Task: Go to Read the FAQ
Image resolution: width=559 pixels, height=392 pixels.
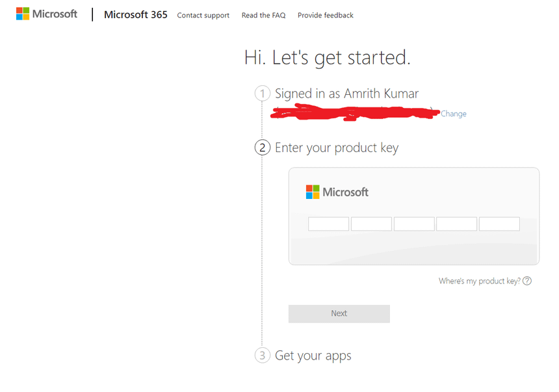Action: click(263, 15)
